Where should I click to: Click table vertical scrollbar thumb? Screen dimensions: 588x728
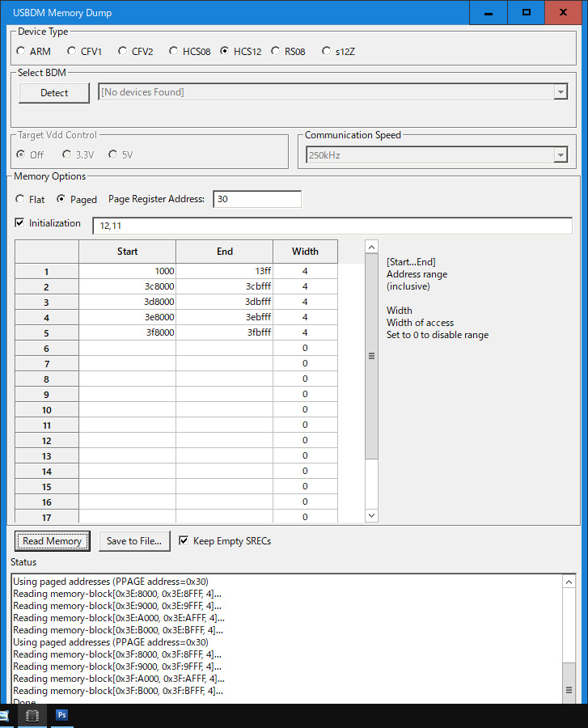[372, 356]
